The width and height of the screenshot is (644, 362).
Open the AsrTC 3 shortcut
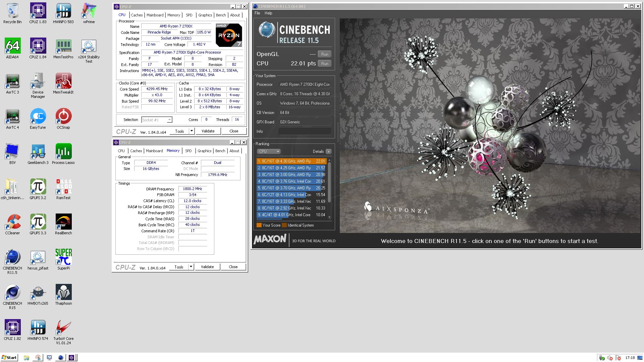(12, 84)
